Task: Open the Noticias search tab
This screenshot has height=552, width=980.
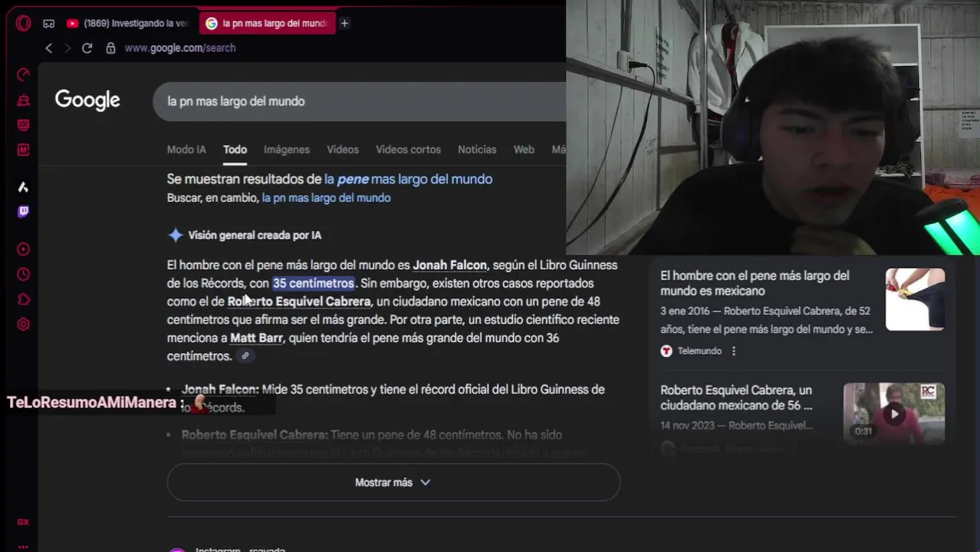Action: tap(477, 149)
